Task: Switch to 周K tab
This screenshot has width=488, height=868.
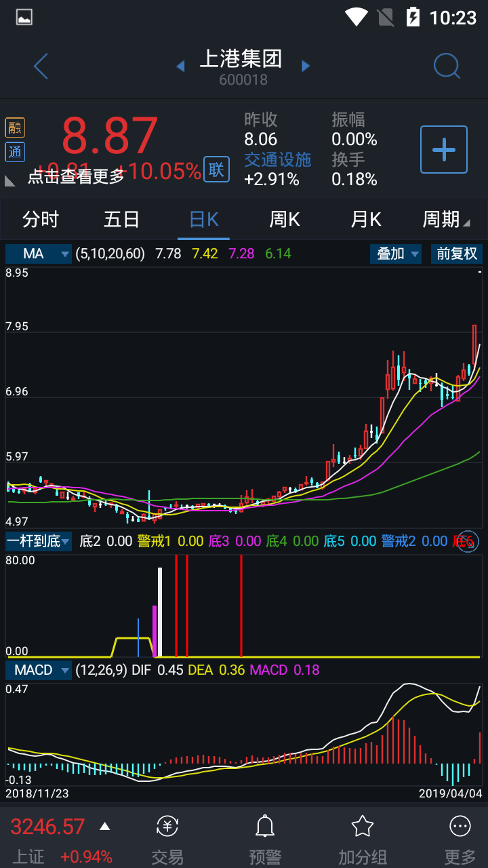Action: 285,220
